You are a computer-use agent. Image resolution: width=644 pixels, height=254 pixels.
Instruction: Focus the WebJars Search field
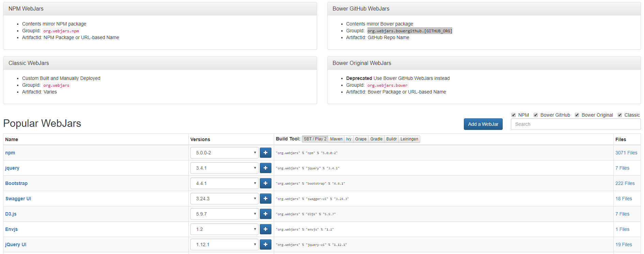point(576,124)
